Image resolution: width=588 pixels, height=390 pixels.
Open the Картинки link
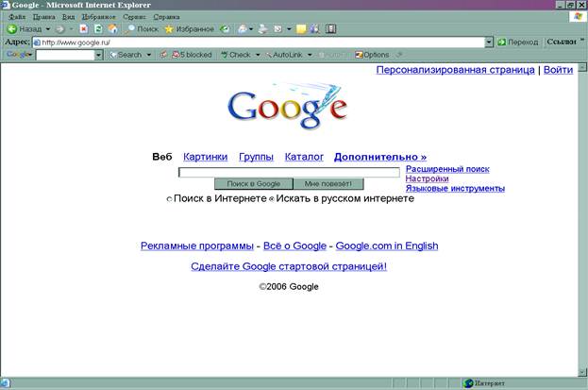pyautogui.click(x=205, y=157)
